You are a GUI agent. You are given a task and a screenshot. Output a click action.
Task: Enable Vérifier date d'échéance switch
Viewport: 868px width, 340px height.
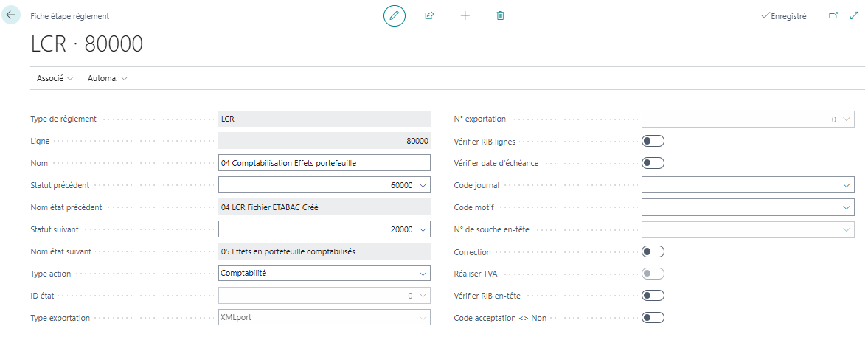point(653,163)
